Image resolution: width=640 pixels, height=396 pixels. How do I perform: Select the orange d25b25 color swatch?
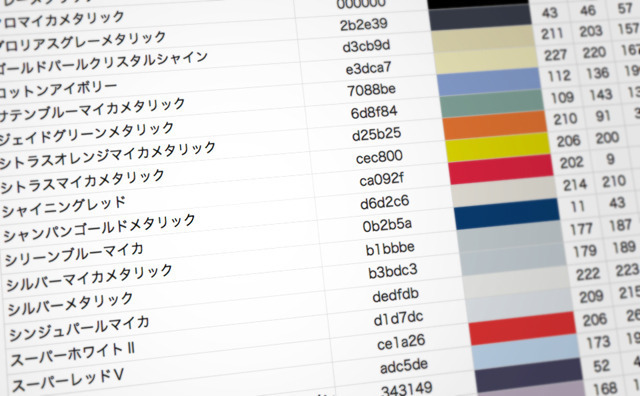coord(495,126)
